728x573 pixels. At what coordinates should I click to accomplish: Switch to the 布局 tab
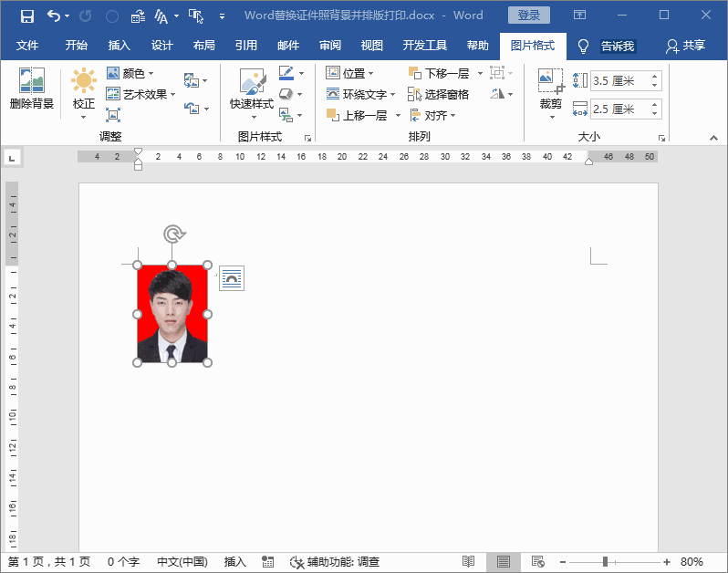pyautogui.click(x=203, y=46)
